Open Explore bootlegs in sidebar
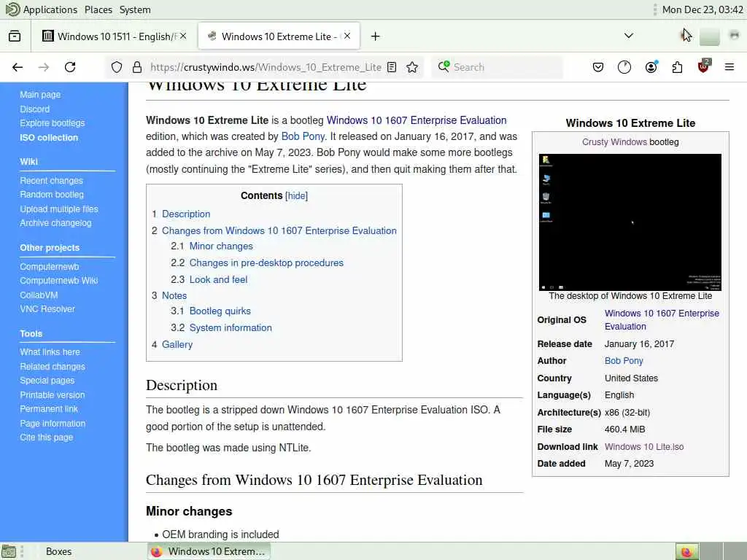747x560 pixels. [53, 122]
